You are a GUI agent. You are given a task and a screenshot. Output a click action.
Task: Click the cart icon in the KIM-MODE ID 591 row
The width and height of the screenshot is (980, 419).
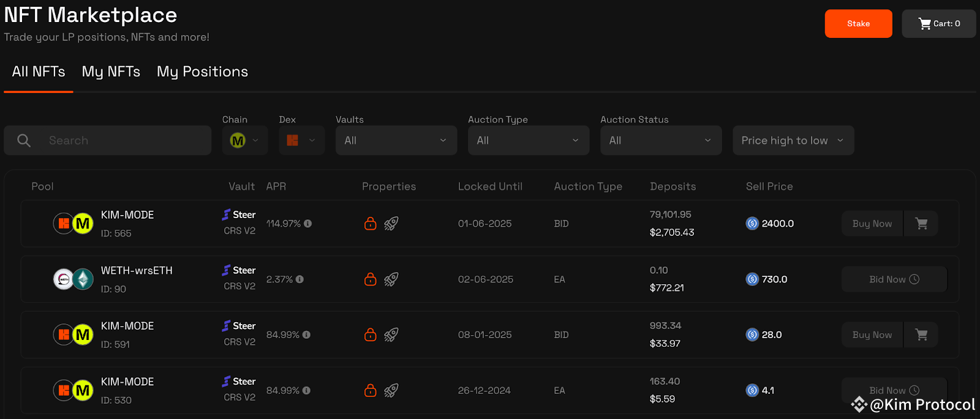click(921, 334)
